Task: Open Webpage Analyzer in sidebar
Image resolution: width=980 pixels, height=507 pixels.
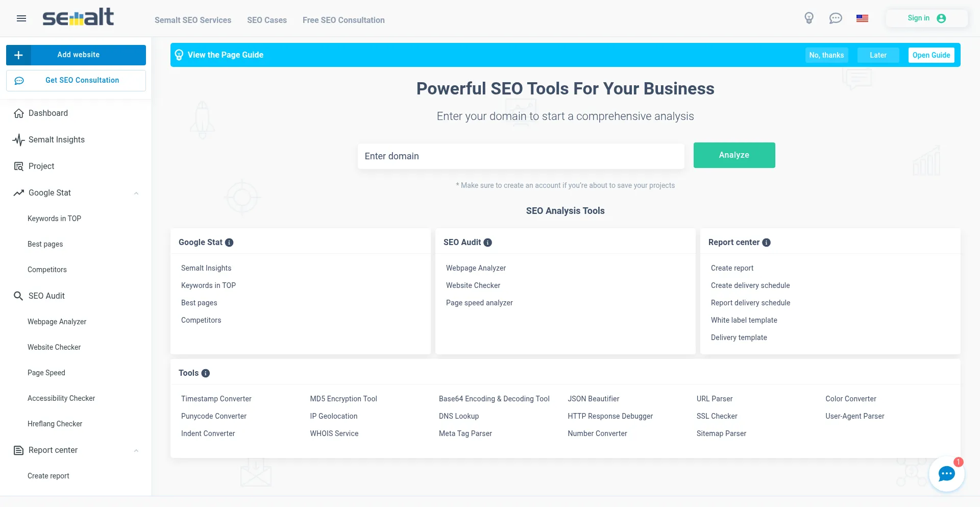Action: (57, 322)
